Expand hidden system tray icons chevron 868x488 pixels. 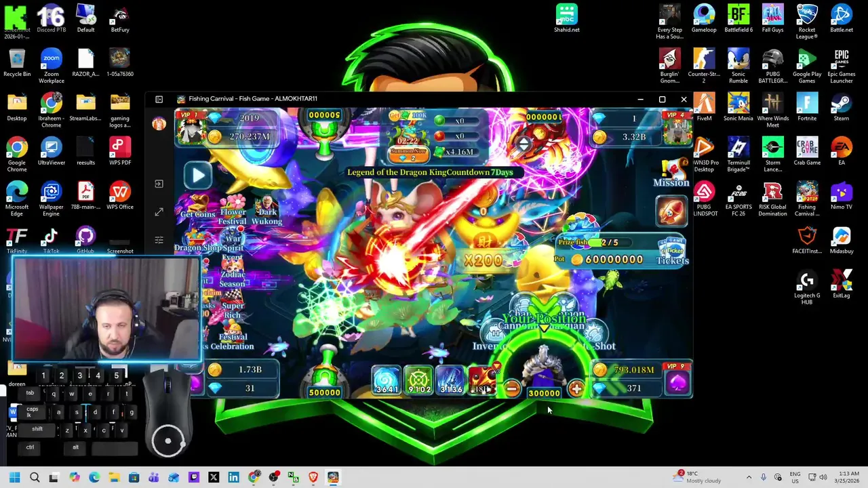click(x=749, y=477)
